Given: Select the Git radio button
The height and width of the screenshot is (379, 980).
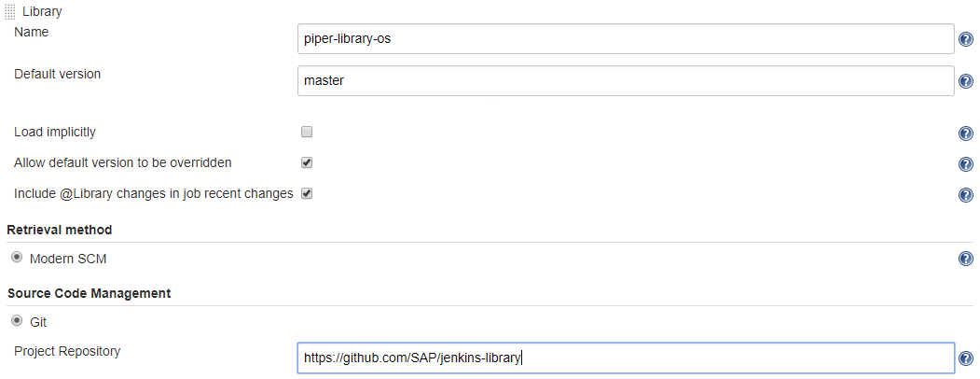Looking at the screenshot, I should point(17,320).
